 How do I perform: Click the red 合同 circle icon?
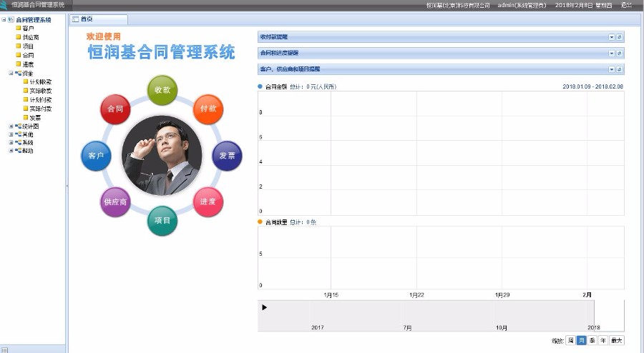[x=115, y=109]
